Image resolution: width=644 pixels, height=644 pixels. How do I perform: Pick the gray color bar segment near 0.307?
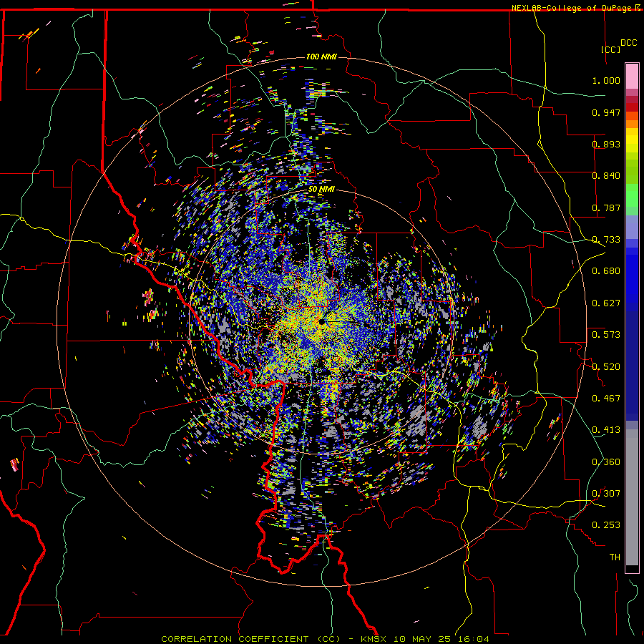point(632,495)
